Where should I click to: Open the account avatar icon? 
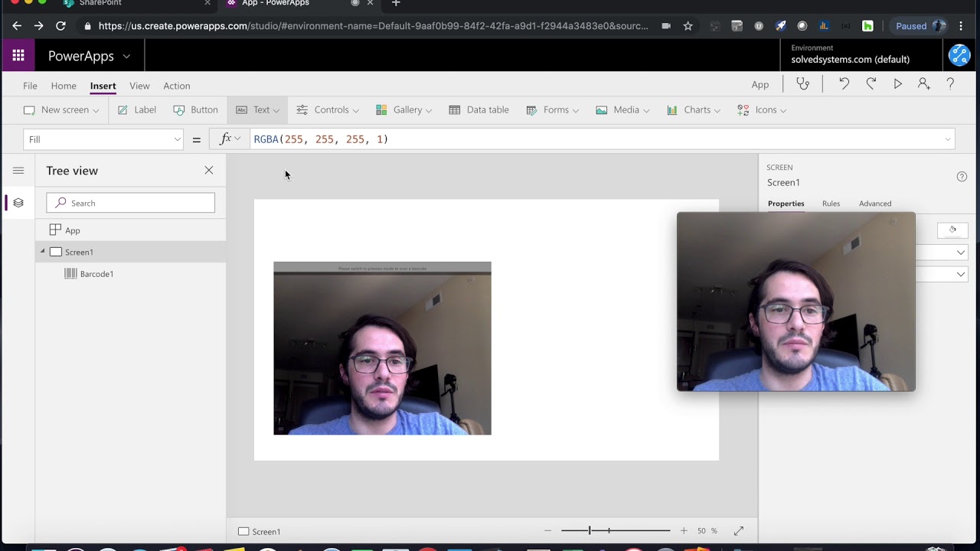point(959,55)
